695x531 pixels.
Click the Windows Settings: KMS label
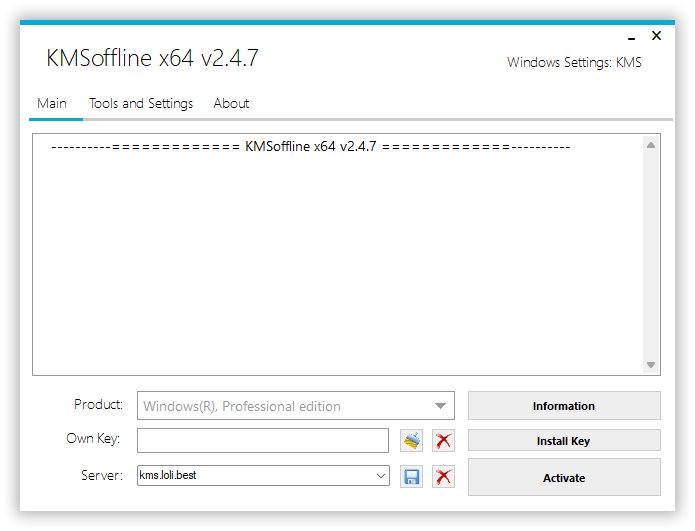point(574,62)
